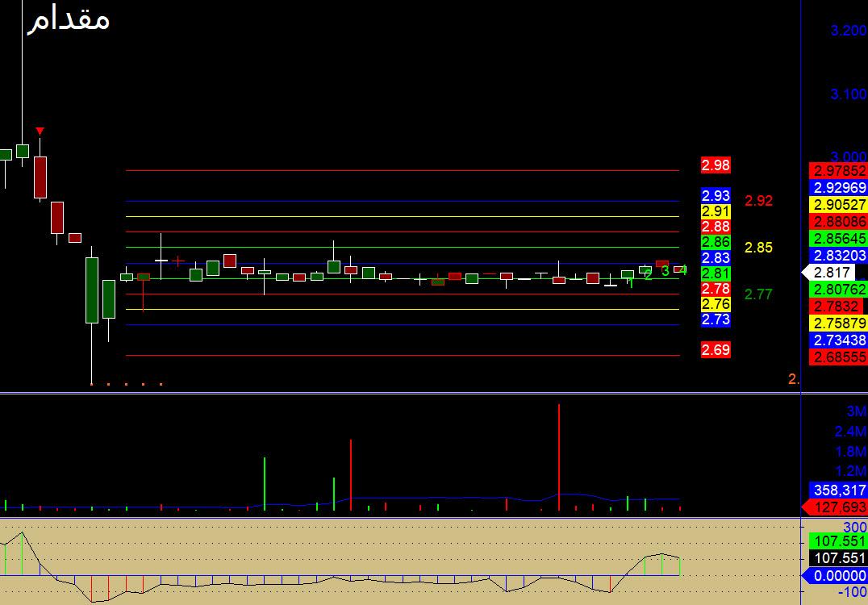Click the 300 indicator scale label
Image resolution: width=868 pixels, height=605 pixels.
(x=855, y=527)
